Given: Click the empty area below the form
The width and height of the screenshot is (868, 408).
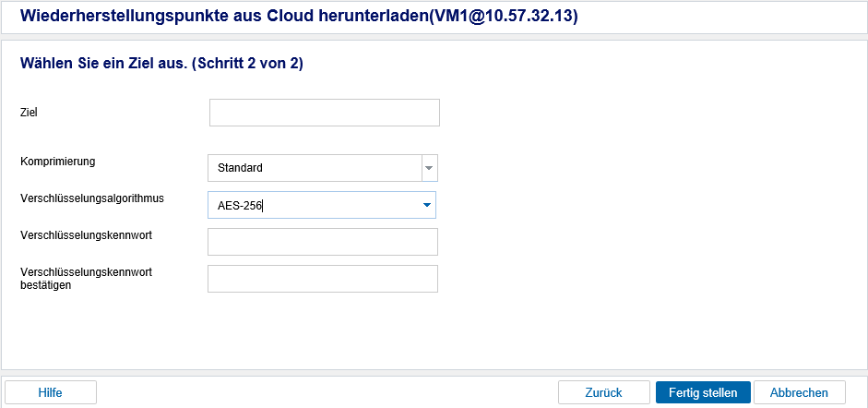Looking at the screenshot, I should (x=434, y=332).
